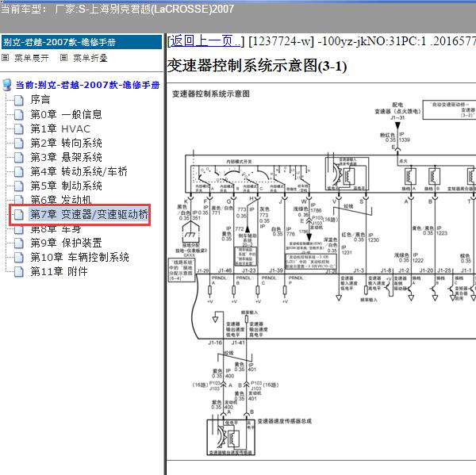Click the collapse icon before 菜单折叠
This screenshot has height=475, width=476.
click(63, 57)
